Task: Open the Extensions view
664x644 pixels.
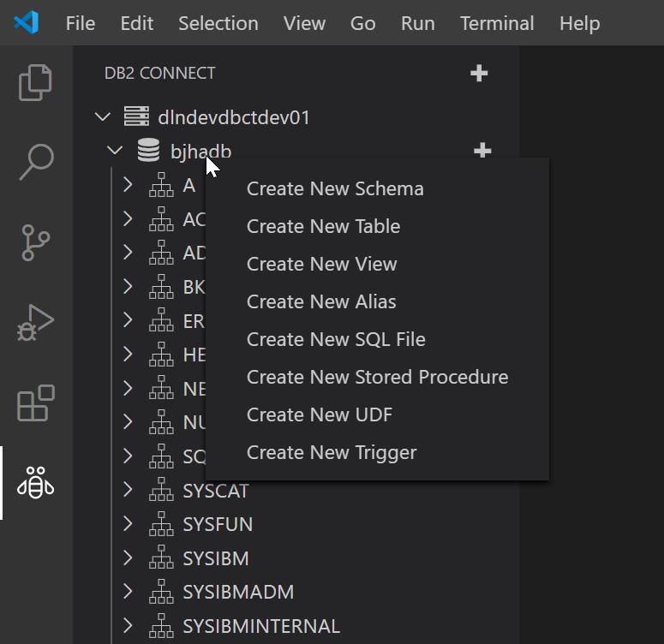Action: point(36,402)
